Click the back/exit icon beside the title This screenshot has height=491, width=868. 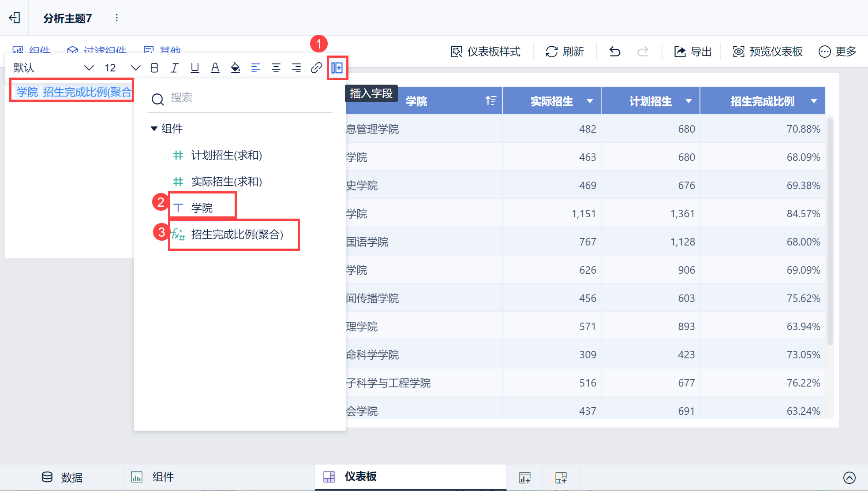15,18
